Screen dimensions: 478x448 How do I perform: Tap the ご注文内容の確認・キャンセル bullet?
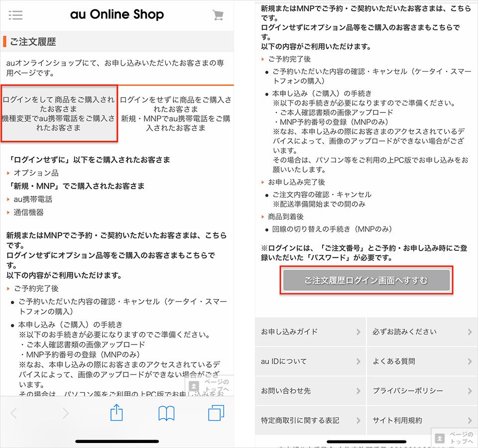pos(322,195)
